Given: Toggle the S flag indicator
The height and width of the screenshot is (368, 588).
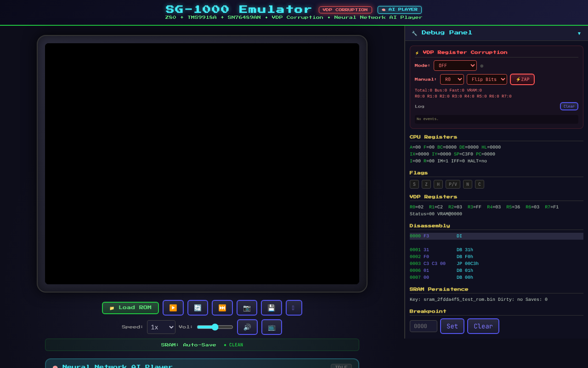Looking at the screenshot, I should pos(414,184).
